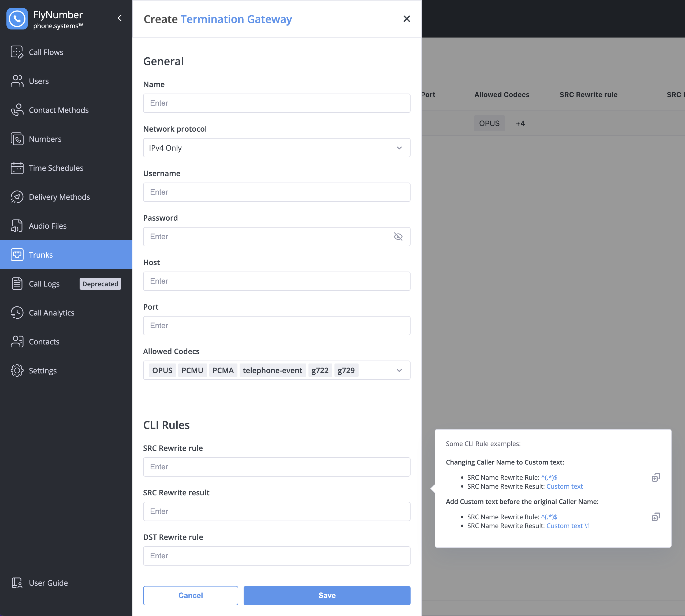Open Audio Files menu item
Viewport: 685px width, 616px height.
pos(66,226)
